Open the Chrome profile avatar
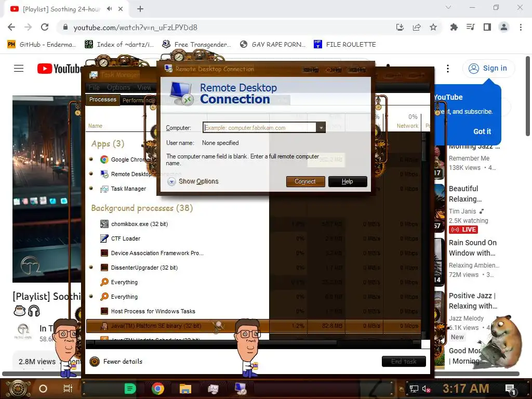 pos(504,27)
